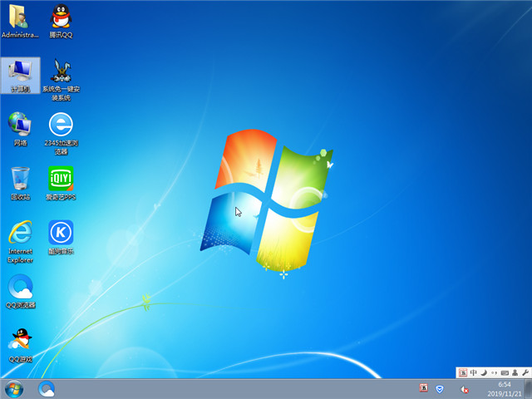Click the user account icon on IME bar
The height and width of the screenshot is (399, 532).
(x=515, y=373)
